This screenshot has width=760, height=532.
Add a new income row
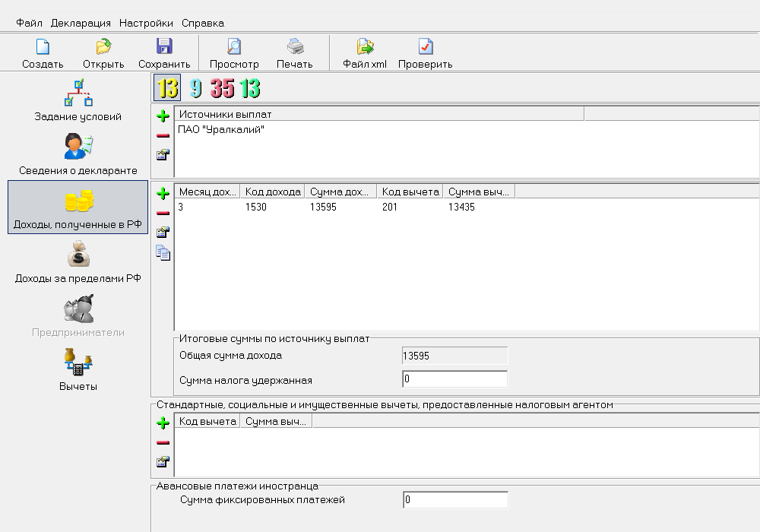(163, 193)
